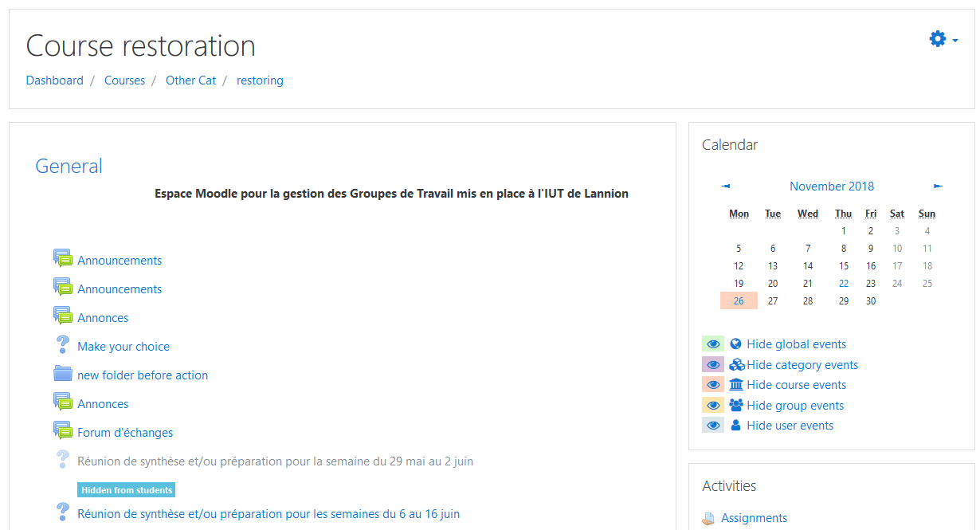
Task: Open the hidden Réunion 29 mai au 2 juin choice
Action: point(276,461)
